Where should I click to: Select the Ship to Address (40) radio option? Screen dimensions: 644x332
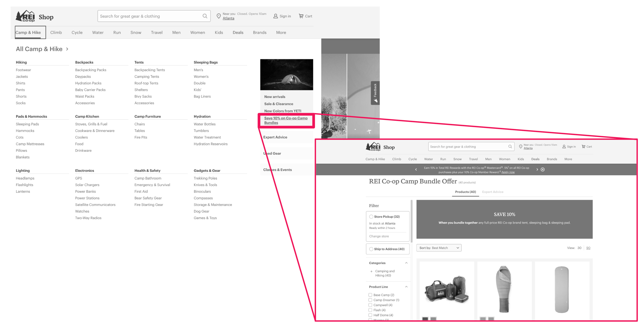[x=371, y=249]
